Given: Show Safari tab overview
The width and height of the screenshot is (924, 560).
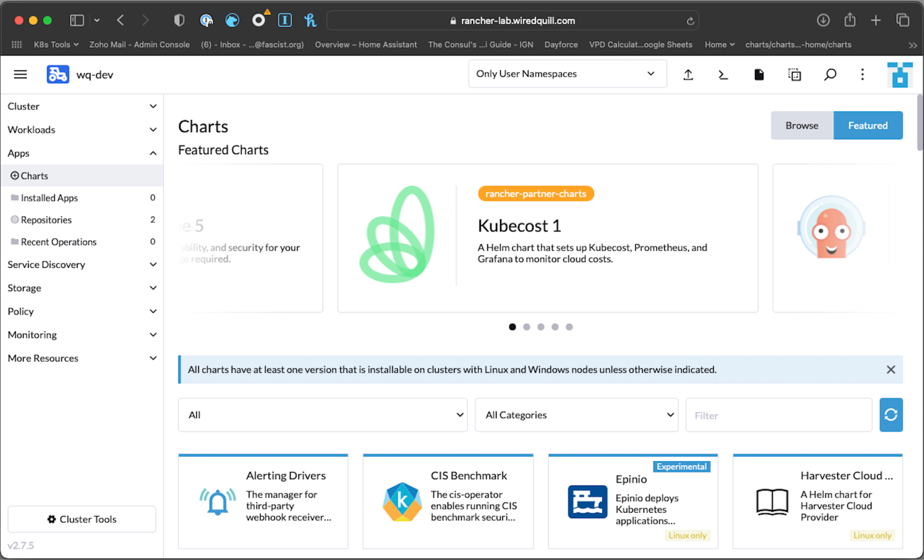Looking at the screenshot, I should (x=903, y=20).
